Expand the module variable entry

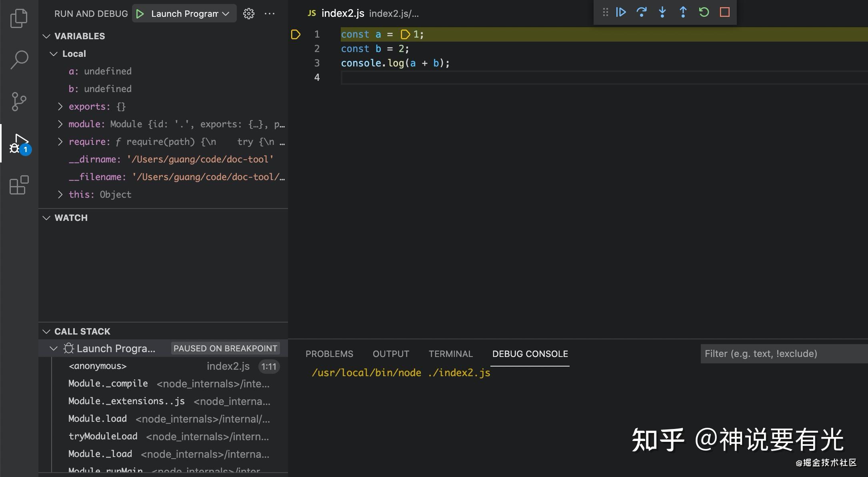coord(60,124)
